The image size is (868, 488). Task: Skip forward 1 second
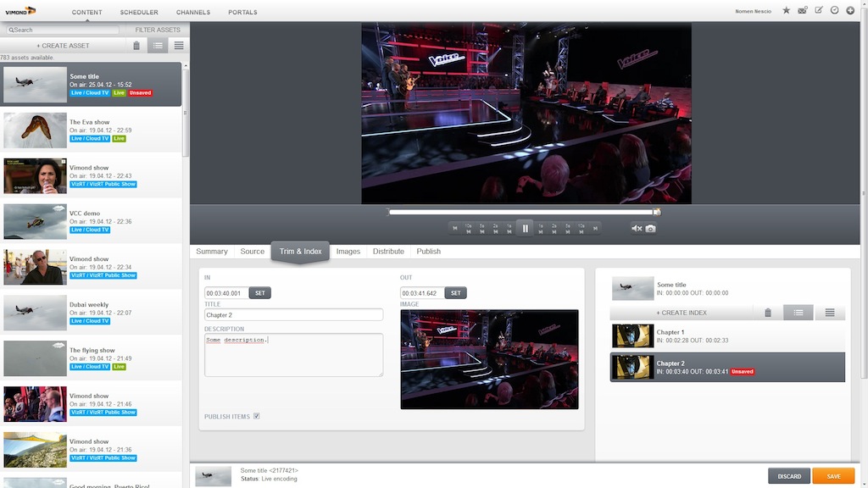541,229
